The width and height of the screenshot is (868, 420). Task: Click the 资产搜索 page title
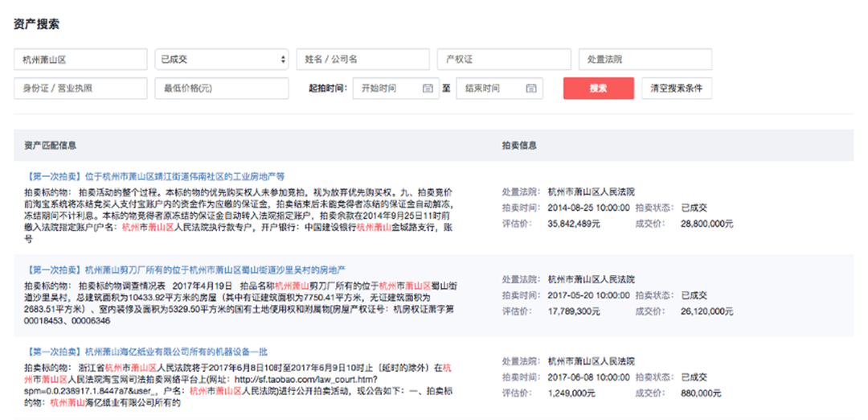coord(36,24)
